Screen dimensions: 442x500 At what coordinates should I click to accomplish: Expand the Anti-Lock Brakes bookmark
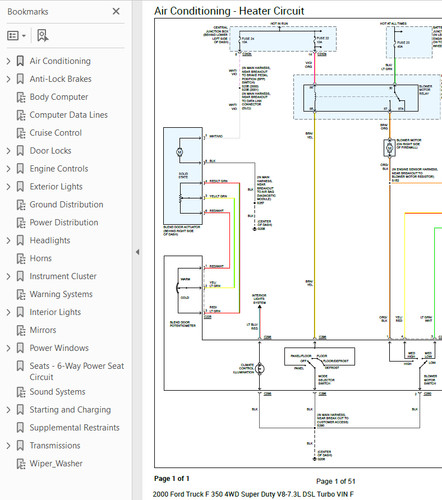click(8, 79)
